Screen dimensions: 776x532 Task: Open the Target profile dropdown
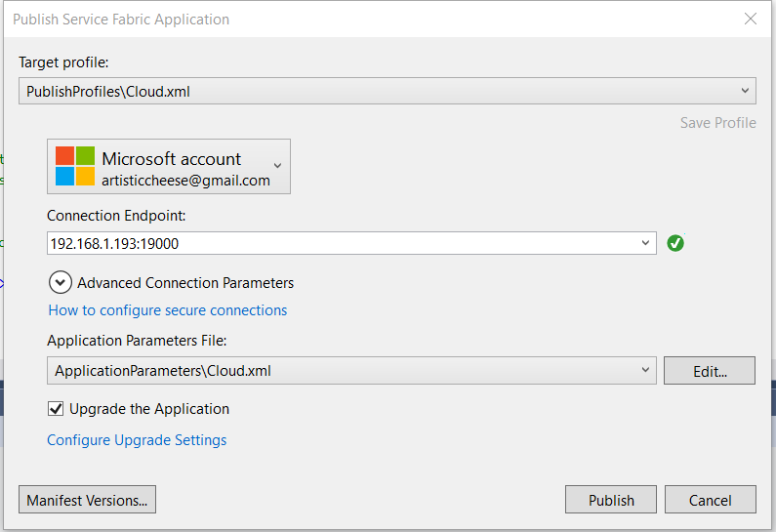tap(387, 91)
